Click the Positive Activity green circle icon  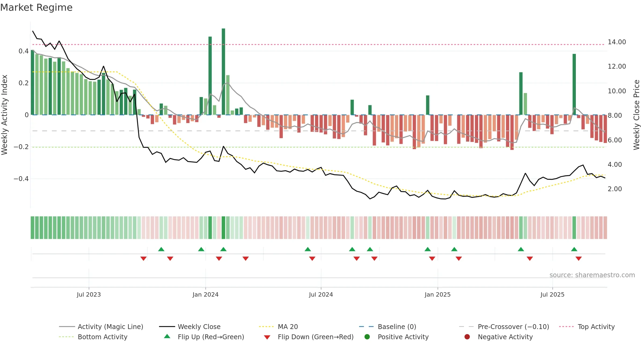click(x=367, y=337)
